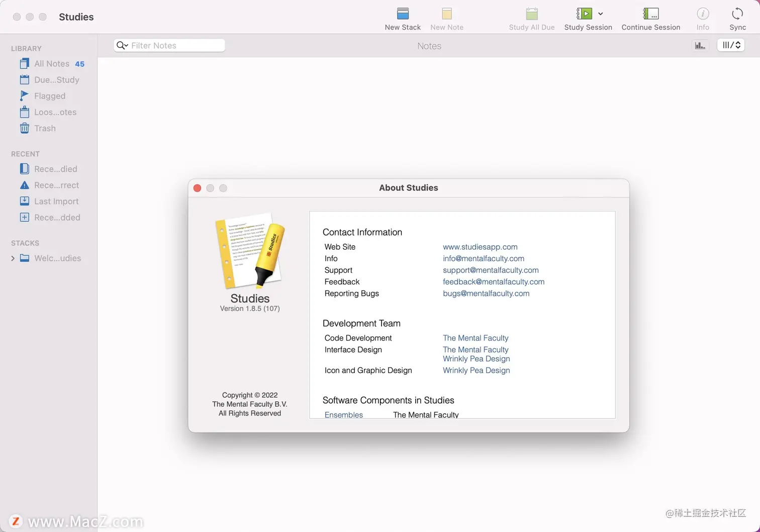Open the Study Session dropdown arrow
The image size is (760, 532).
click(601, 14)
